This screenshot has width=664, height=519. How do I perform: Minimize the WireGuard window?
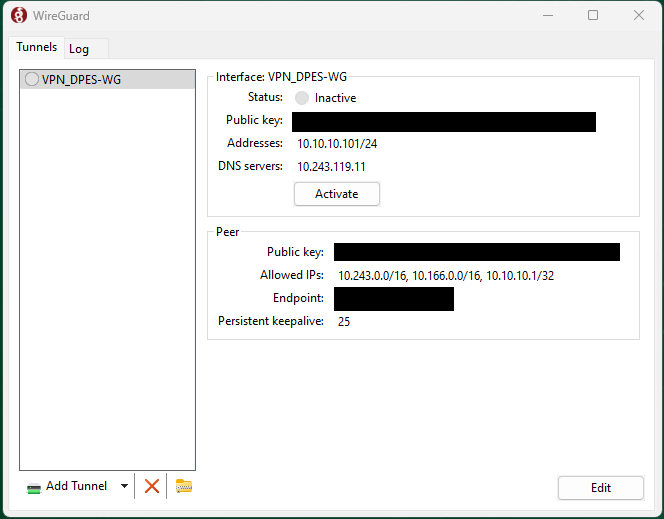click(x=548, y=16)
